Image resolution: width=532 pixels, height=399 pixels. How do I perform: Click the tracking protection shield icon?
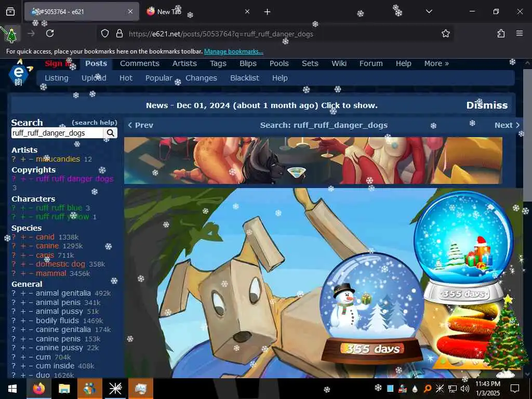pos(105,34)
